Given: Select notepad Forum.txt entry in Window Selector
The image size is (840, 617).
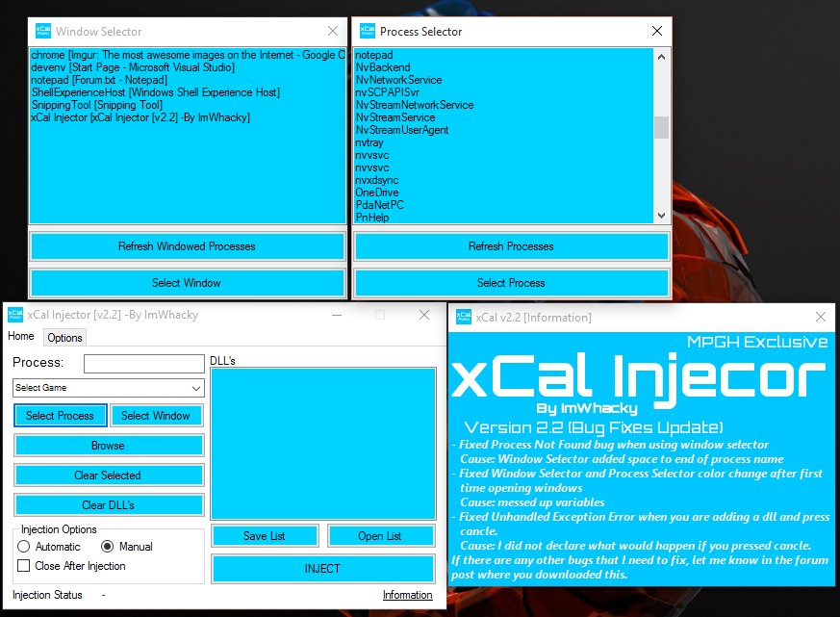Looking at the screenshot, I should tap(188, 80).
